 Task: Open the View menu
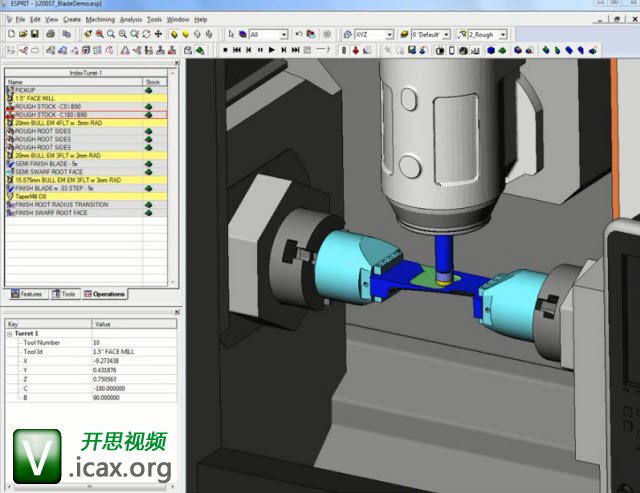(x=51, y=19)
